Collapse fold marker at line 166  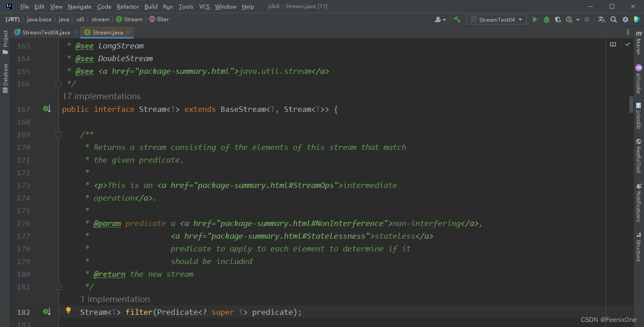[x=58, y=84]
